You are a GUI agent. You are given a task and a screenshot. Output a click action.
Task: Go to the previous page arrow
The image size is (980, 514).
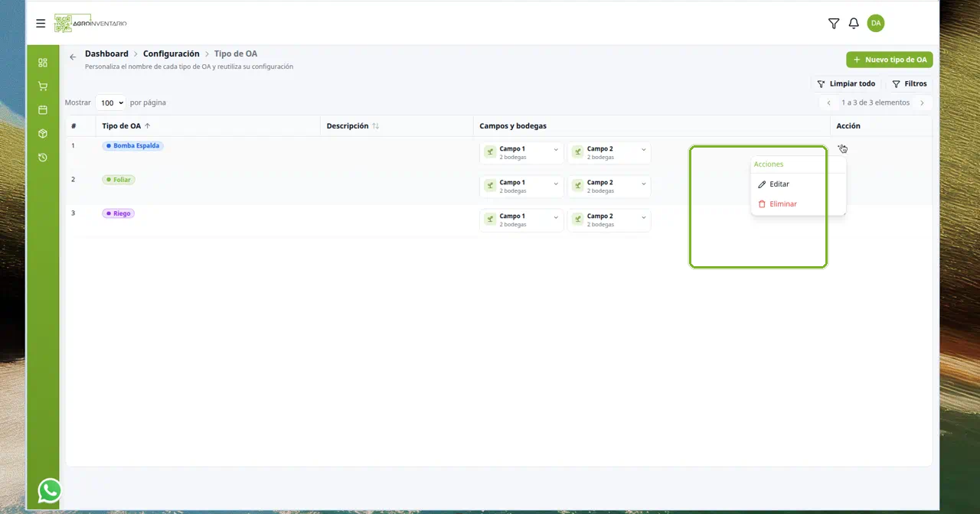click(x=828, y=102)
